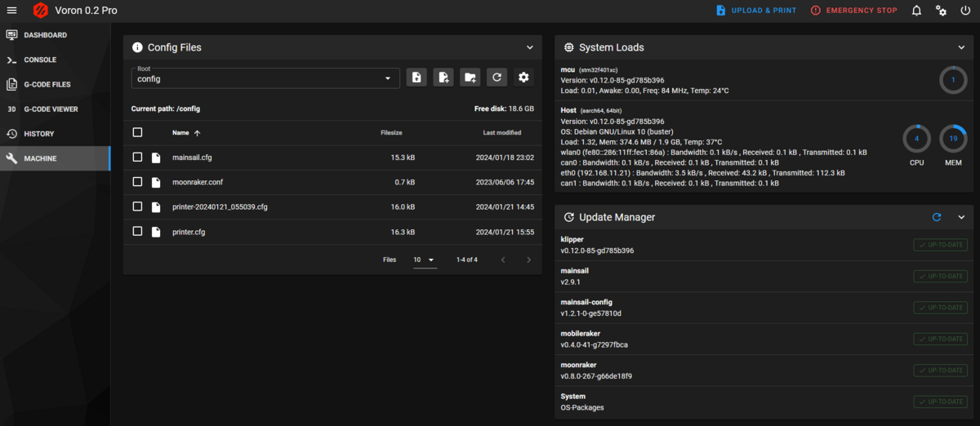This screenshot has height=426, width=980.
Task: Click klipper version v0.12.0-85-gd785b396
Action: (x=597, y=251)
